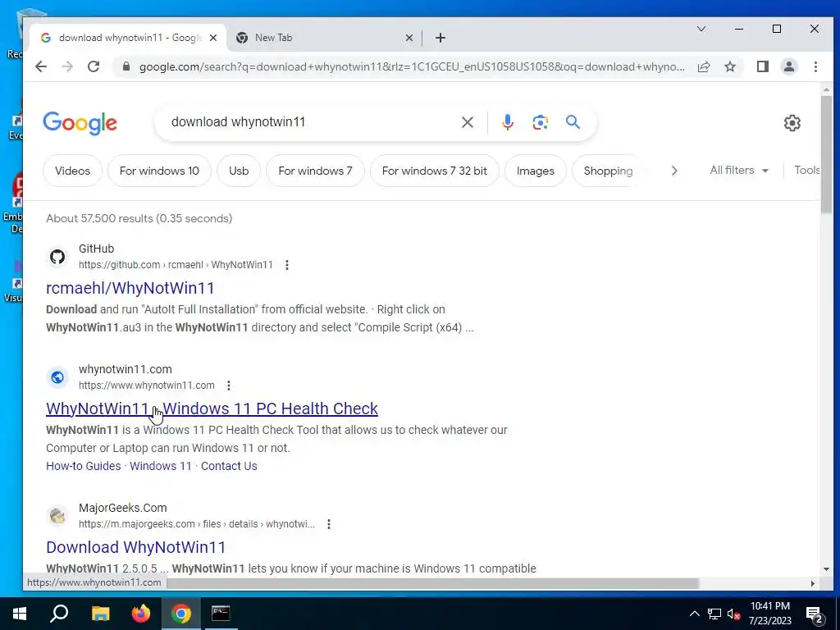Open the rcmaehl/WhyNotWin11 GitHub result

pyautogui.click(x=130, y=288)
